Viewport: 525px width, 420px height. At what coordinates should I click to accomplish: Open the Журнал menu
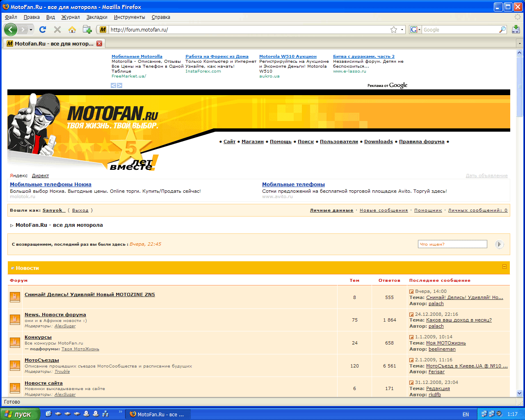point(71,17)
